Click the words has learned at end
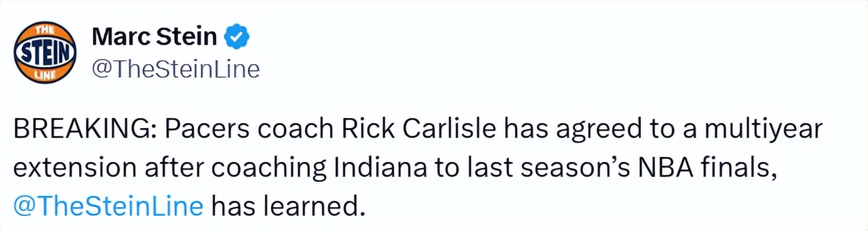Viewport: 868px width, 231px height. coord(287,205)
